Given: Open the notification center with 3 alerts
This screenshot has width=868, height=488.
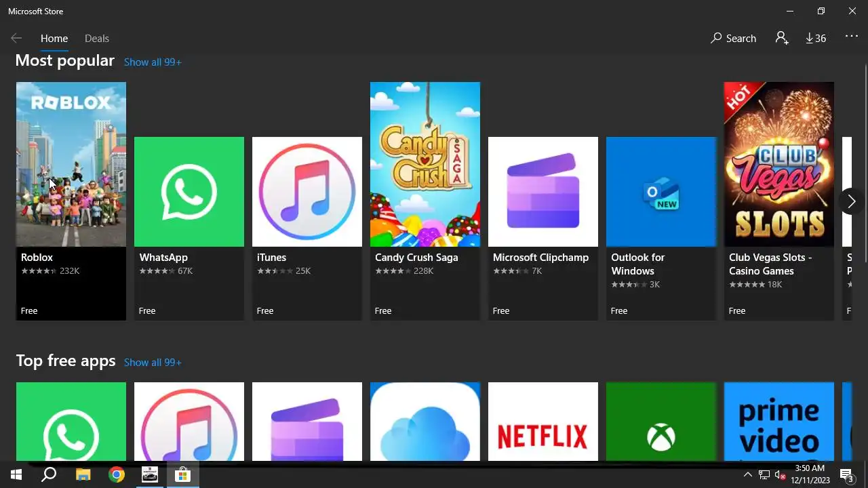Looking at the screenshot, I should pyautogui.click(x=846, y=474).
